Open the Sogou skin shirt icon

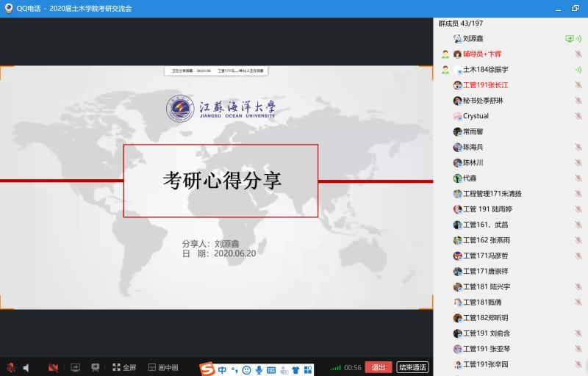(295, 369)
